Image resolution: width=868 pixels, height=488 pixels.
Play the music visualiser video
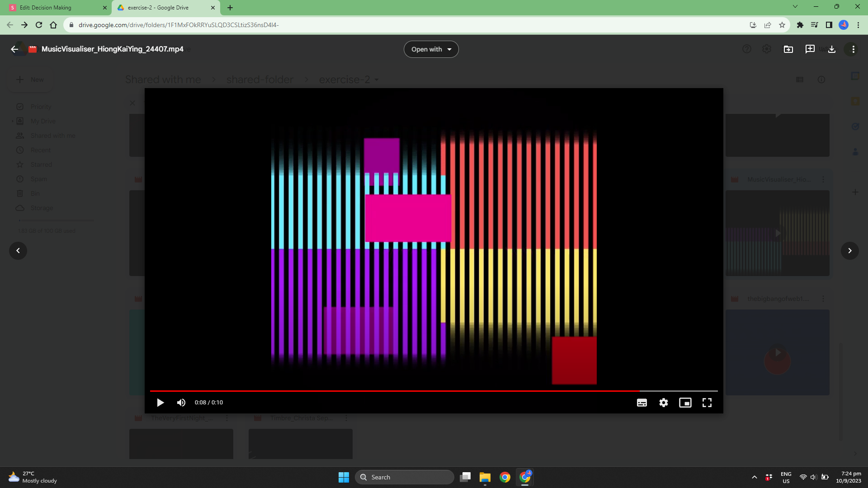[160, 403]
